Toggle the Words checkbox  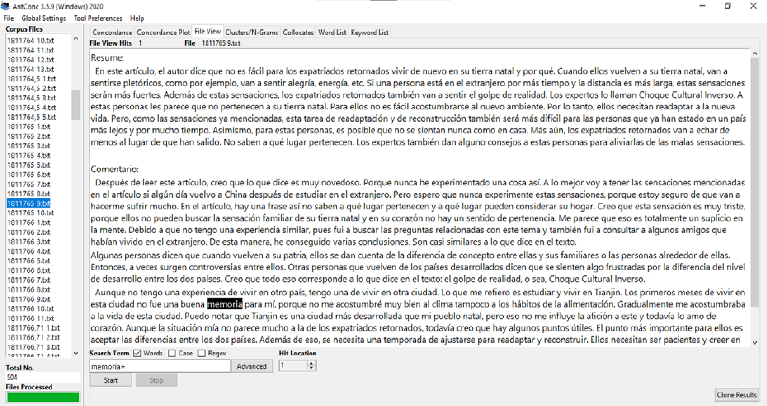coord(140,353)
